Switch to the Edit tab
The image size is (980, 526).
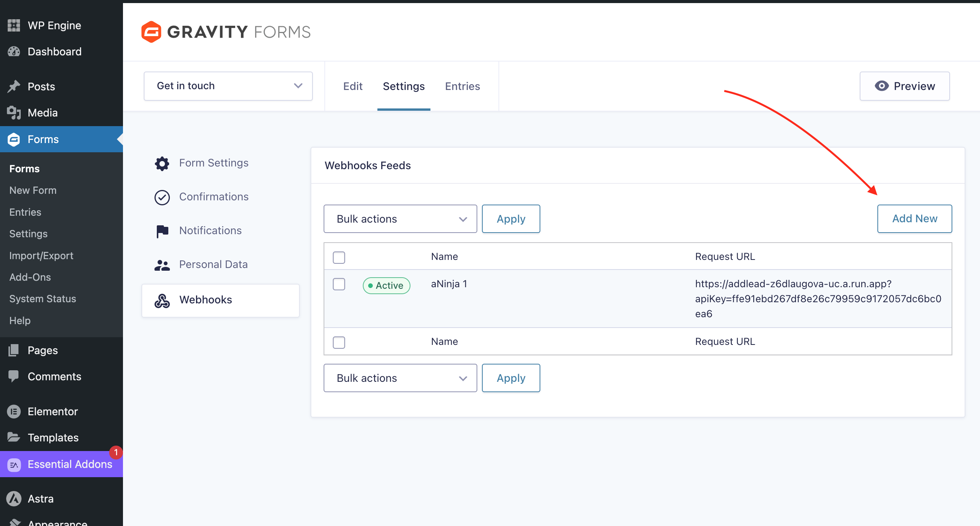352,86
